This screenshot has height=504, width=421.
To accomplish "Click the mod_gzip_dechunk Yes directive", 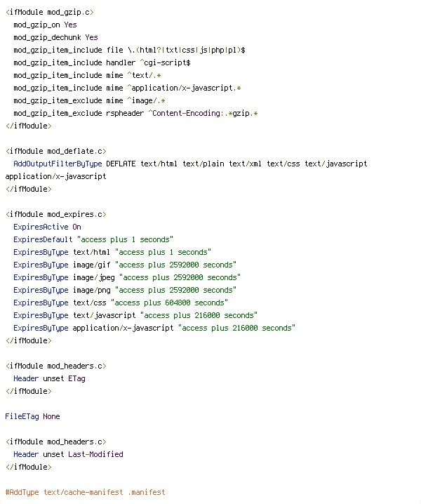I will [55, 37].
